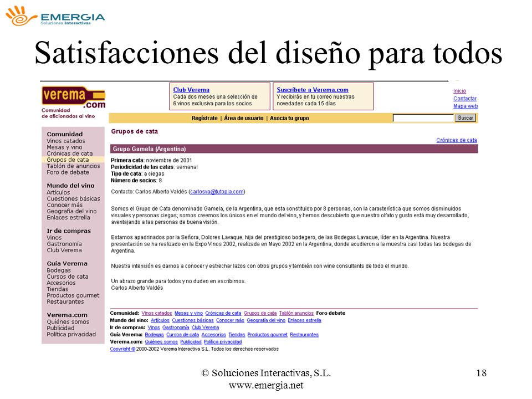The height and width of the screenshot is (399, 532).
Task: Click footer link Mesas y vino
Action: 188,313
